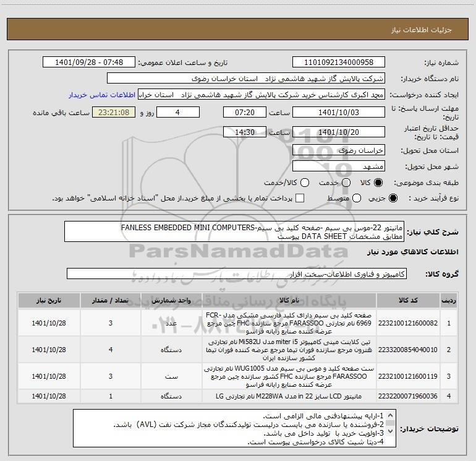Click the down arrow of buyer notes scrollbar

pos(391,431)
